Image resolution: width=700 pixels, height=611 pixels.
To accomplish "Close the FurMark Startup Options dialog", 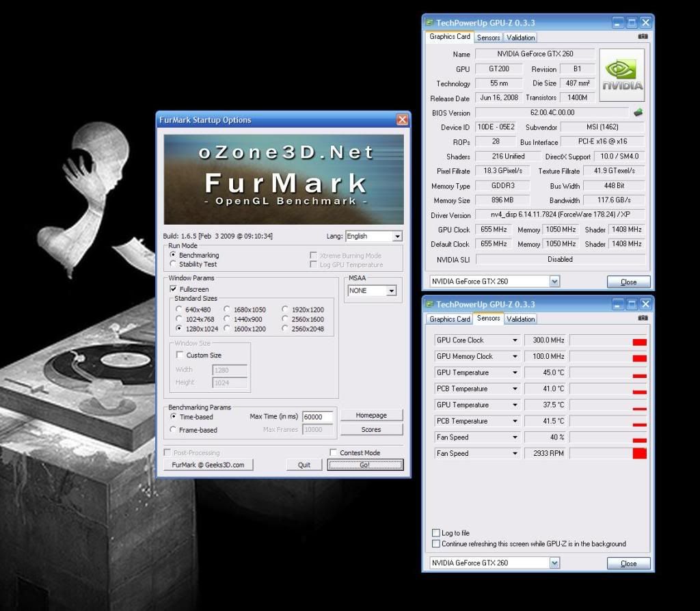I will [402, 120].
